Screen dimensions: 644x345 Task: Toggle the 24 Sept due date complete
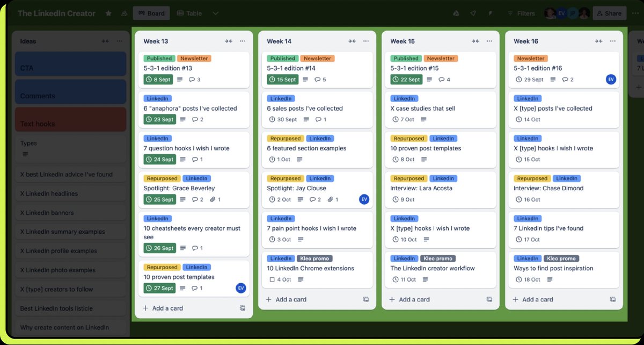point(159,160)
